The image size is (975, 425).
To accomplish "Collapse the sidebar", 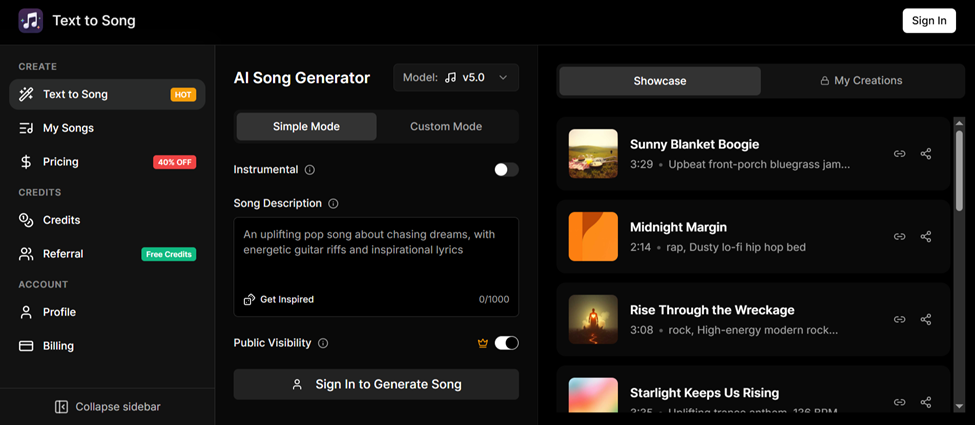I will click(x=107, y=407).
